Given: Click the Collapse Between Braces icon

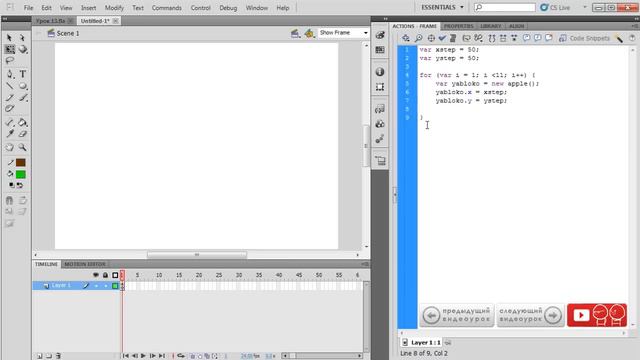Looking at the screenshot, I should click(x=492, y=38).
